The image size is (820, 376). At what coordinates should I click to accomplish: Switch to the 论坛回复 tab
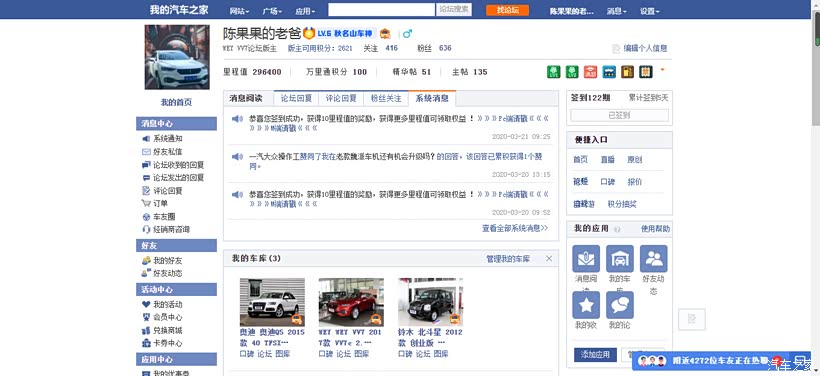(x=297, y=98)
